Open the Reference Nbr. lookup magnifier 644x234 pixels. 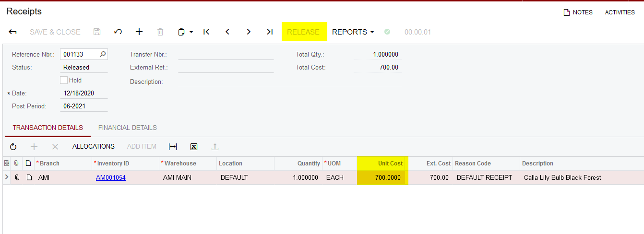pos(103,54)
